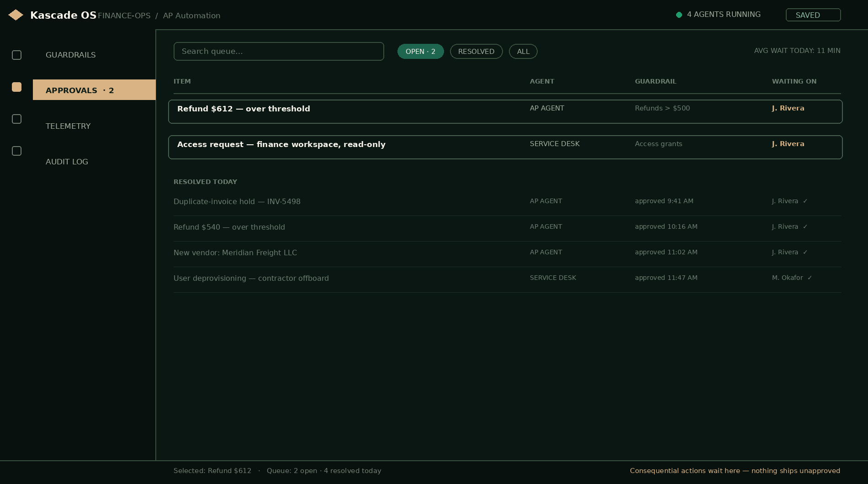868x484 pixels.
Task: Open AP Automation breadcrumb
Action: click(x=191, y=16)
